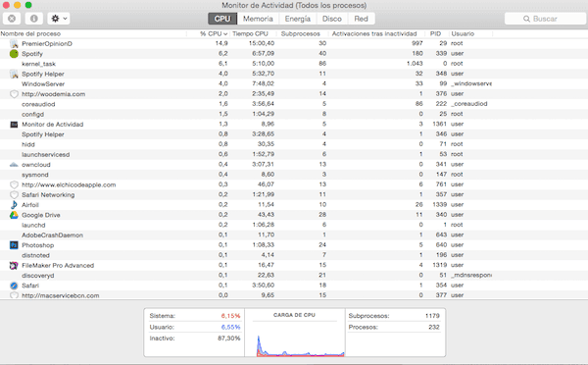Select the WindowServer process name
588x365 pixels.
[x=43, y=84]
